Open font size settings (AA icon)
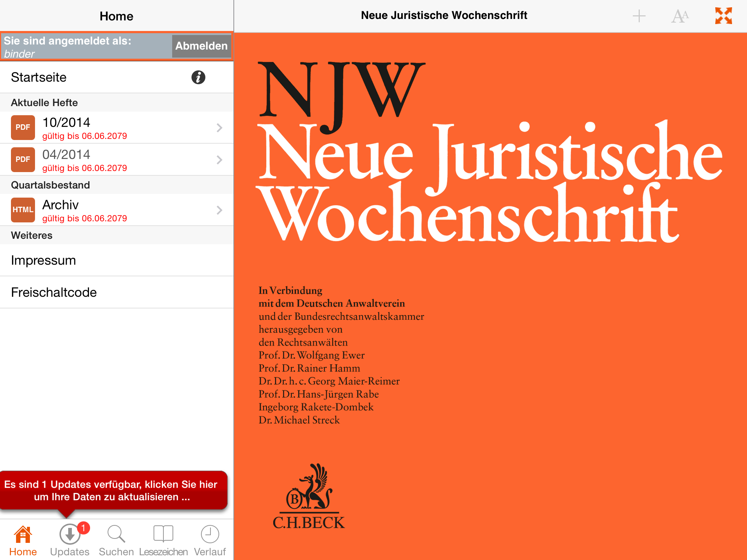 click(680, 16)
